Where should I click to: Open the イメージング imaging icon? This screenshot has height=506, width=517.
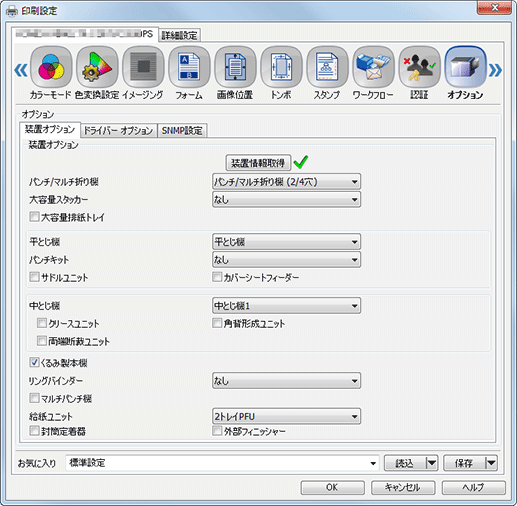click(143, 68)
